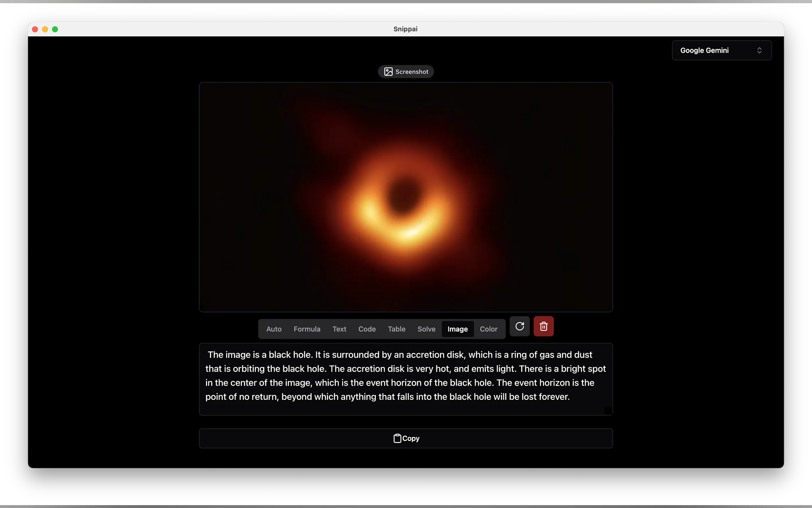Click the green fullscreen window button
The image size is (812, 508).
(55, 29)
